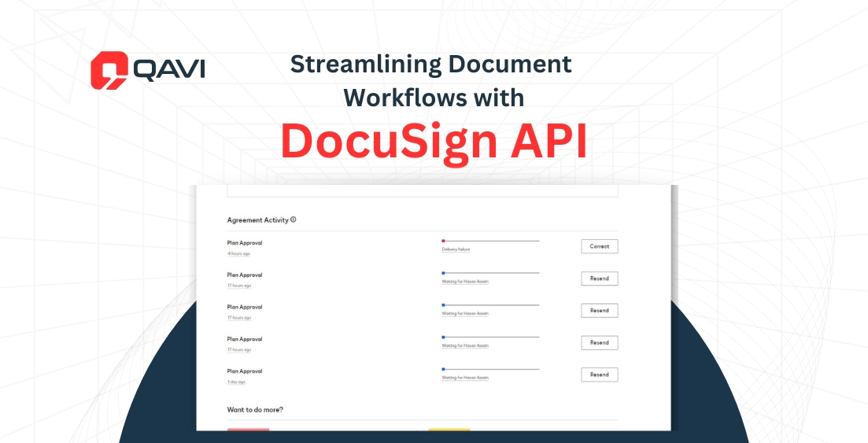The width and height of the screenshot is (868, 443).
Task: Click "Waiting for Hasan Aasim" in the 1 day ago row
Action: click(465, 378)
